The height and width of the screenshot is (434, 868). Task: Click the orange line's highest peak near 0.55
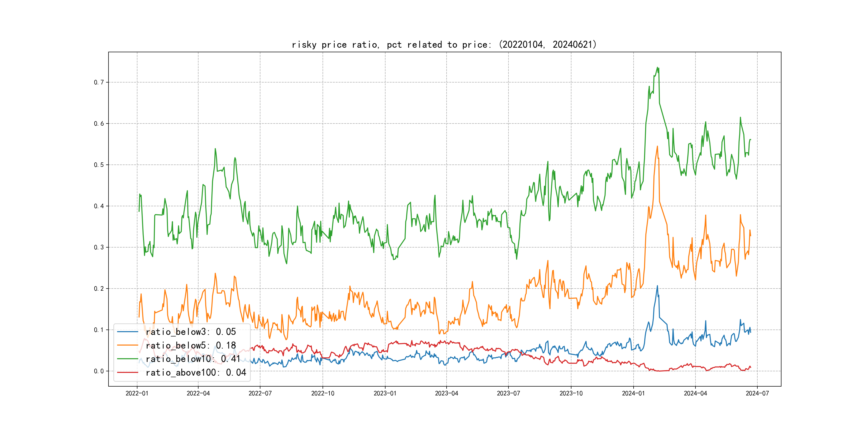click(x=657, y=146)
